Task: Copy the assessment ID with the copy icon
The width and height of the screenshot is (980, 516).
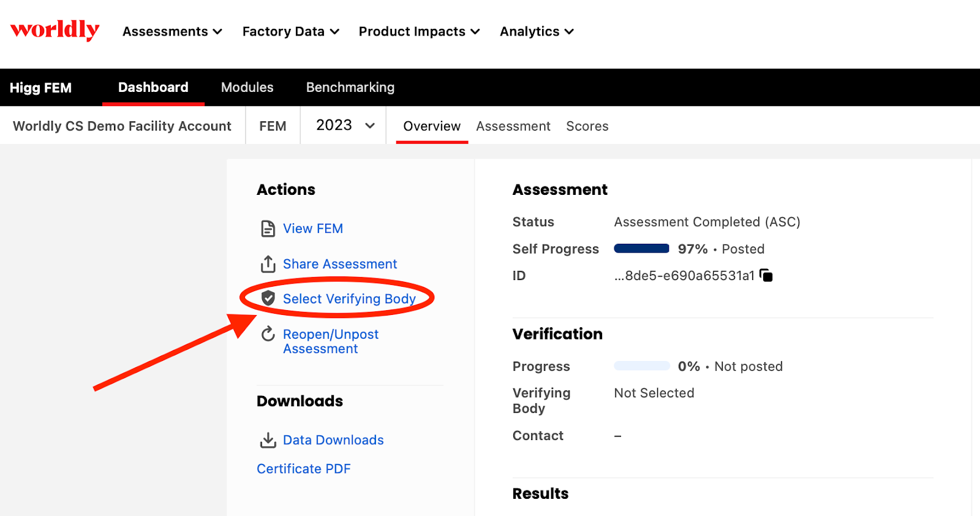Action: 766,275
